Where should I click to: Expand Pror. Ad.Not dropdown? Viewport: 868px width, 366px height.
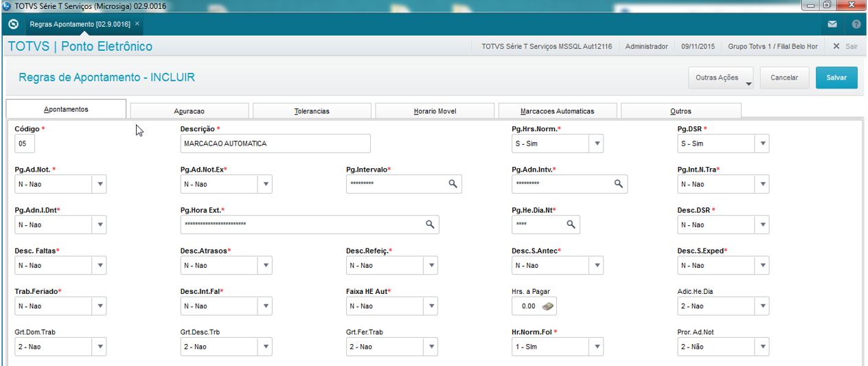click(x=762, y=347)
